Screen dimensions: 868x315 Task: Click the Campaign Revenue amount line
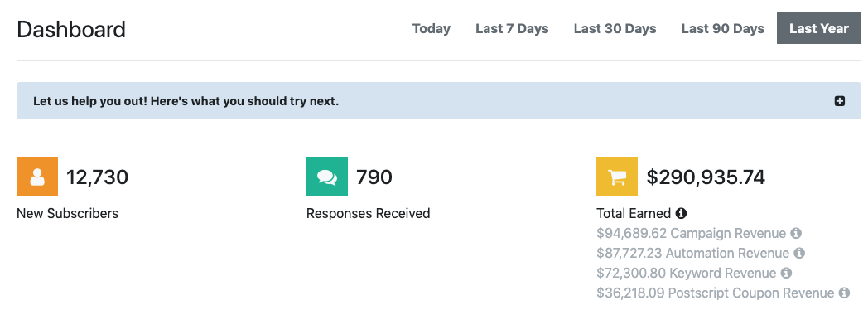pos(692,233)
